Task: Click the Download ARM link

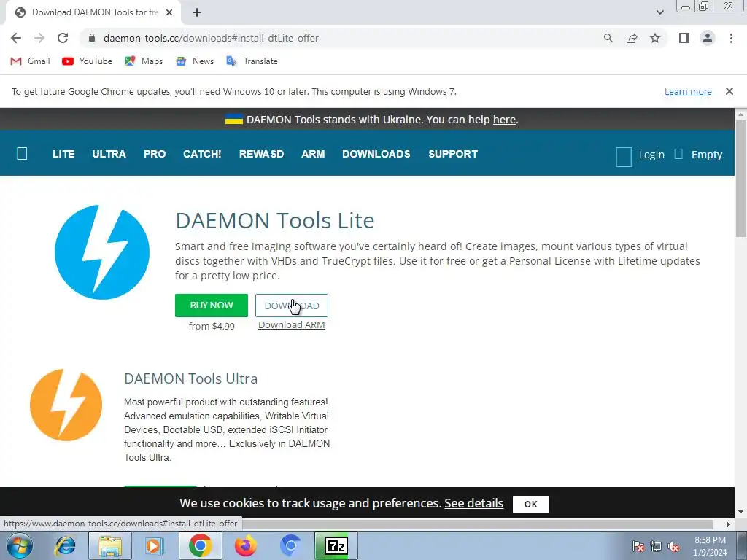Action: (x=292, y=324)
